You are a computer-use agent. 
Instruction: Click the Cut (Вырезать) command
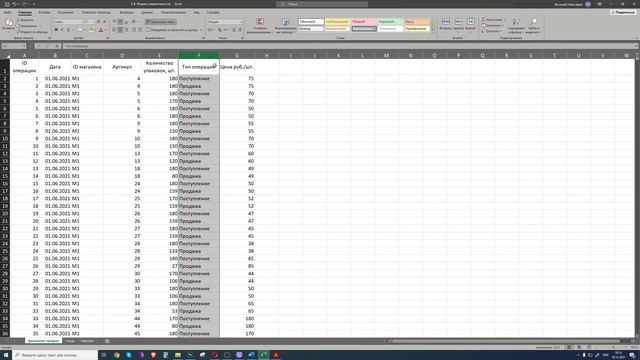pyautogui.click(x=25, y=20)
